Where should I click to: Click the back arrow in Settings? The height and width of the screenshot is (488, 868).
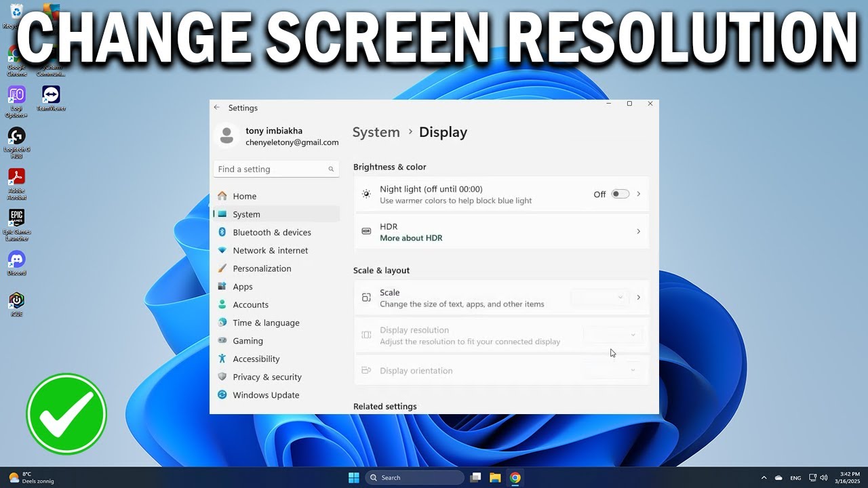(x=217, y=108)
